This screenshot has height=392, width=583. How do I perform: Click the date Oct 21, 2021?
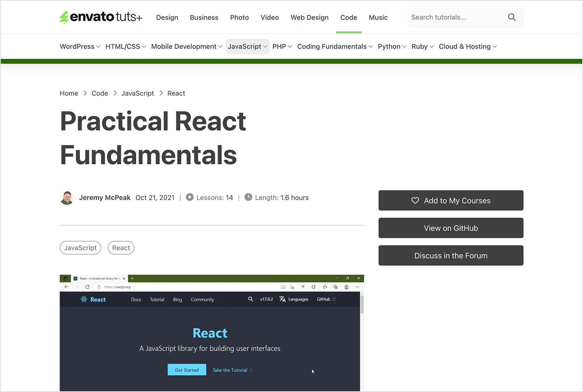(155, 197)
